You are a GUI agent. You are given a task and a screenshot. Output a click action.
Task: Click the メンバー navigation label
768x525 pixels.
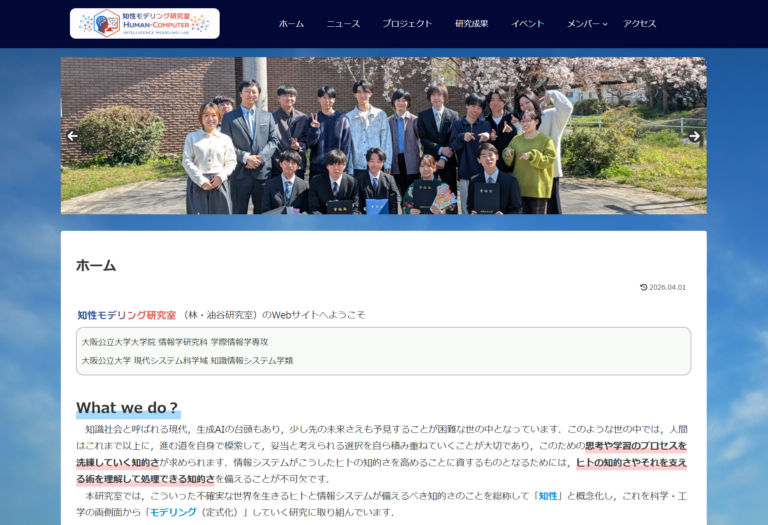click(582, 24)
